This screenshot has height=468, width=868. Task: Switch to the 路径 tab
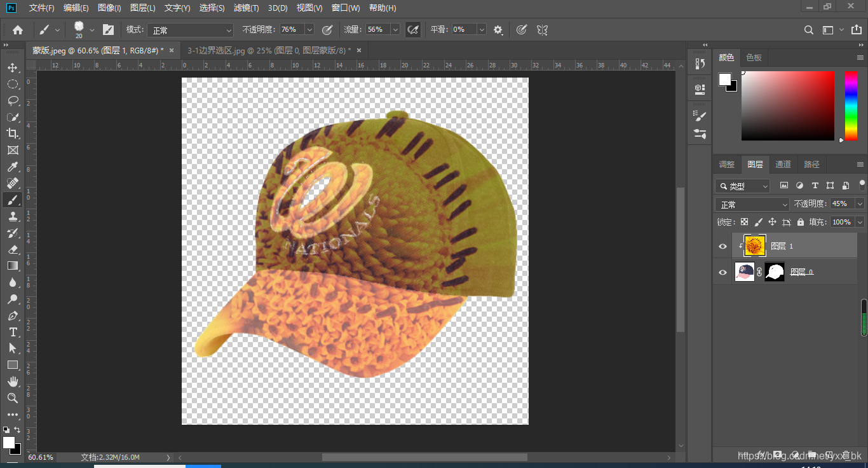(811, 164)
